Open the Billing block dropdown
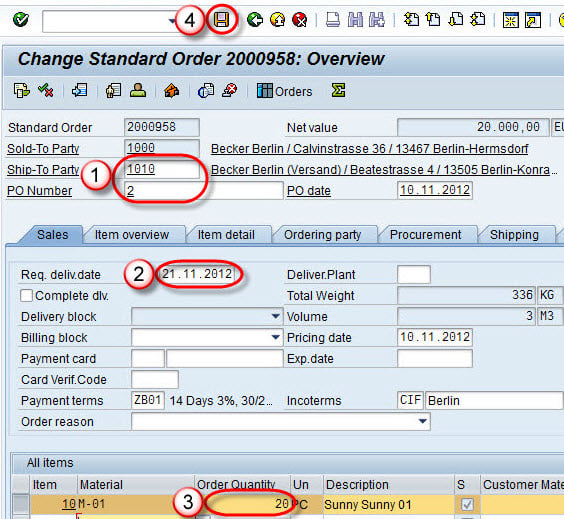 pos(275,337)
